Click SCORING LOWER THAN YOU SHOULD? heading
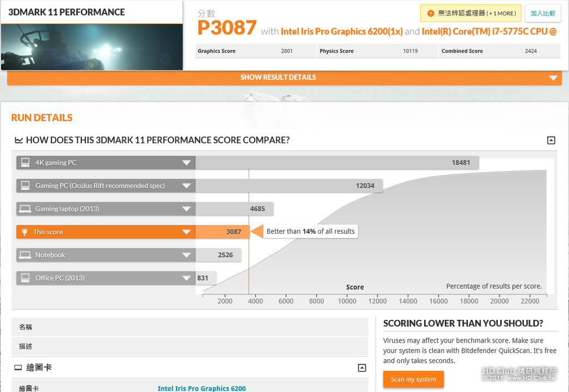 pos(463,324)
